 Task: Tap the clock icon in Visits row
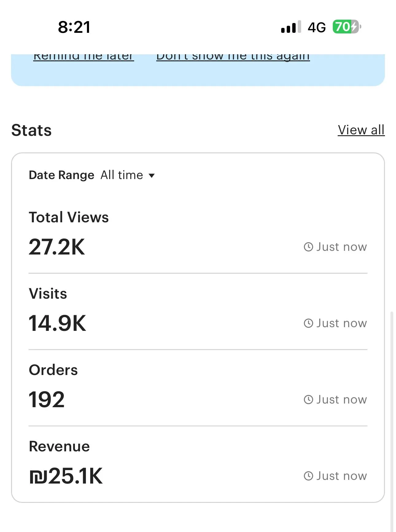[x=308, y=323]
